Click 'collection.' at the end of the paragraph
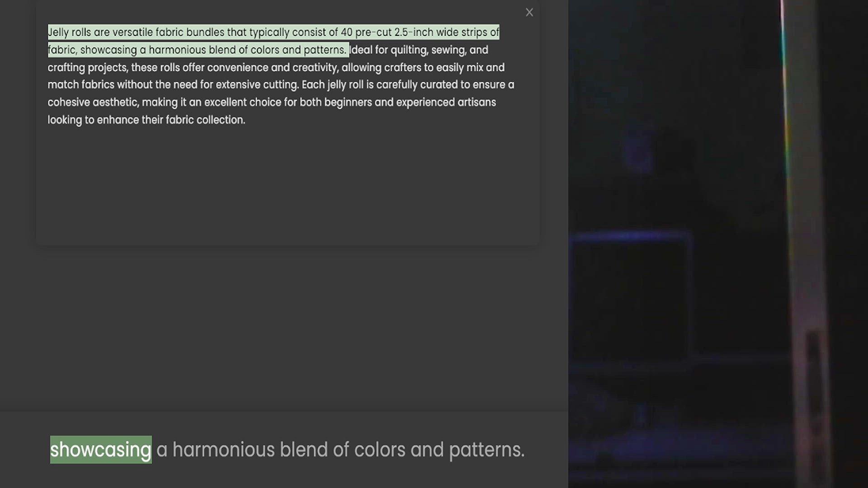Viewport: 868px width, 488px height. pyautogui.click(x=221, y=120)
